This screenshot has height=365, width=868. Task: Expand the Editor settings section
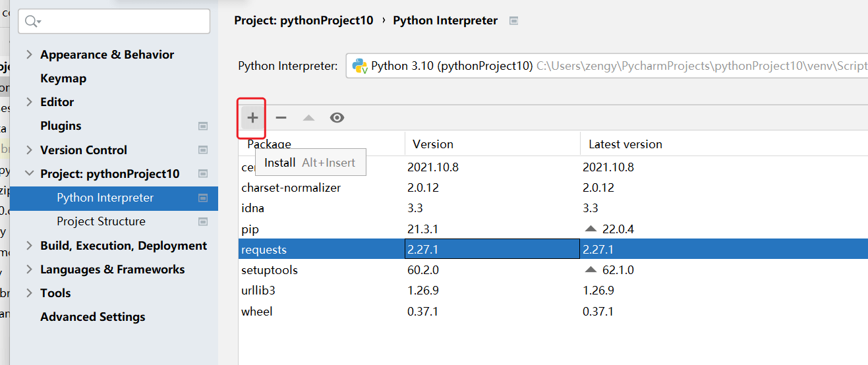pyautogui.click(x=29, y=102)
